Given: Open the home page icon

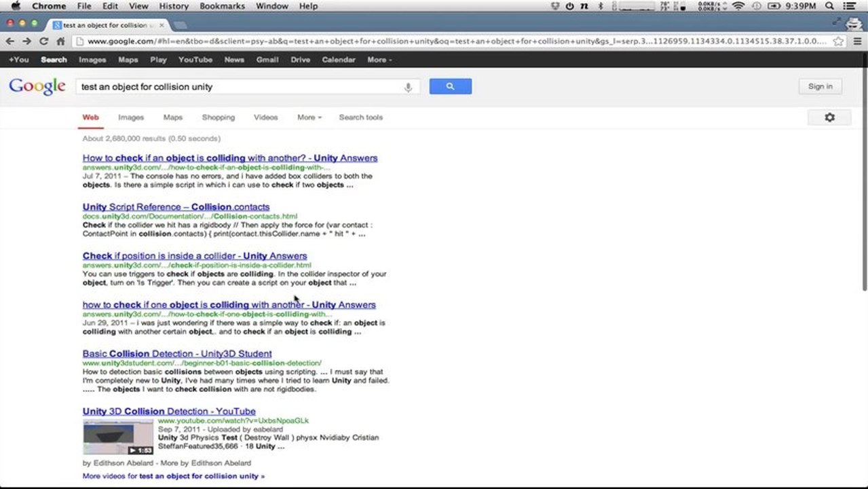Looking at the screenshot, I should tap(60, 41).
